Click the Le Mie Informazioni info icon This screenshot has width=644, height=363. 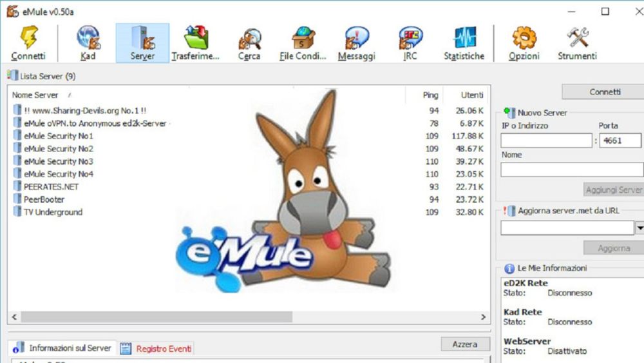pos(509,268)
